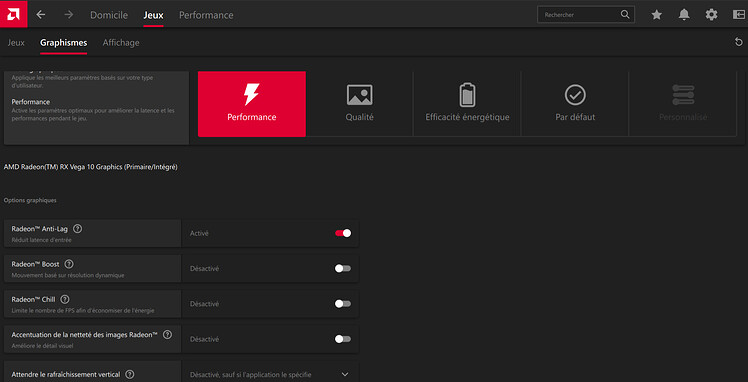Click the sidebar panel toggle icon

coord(738,15)
